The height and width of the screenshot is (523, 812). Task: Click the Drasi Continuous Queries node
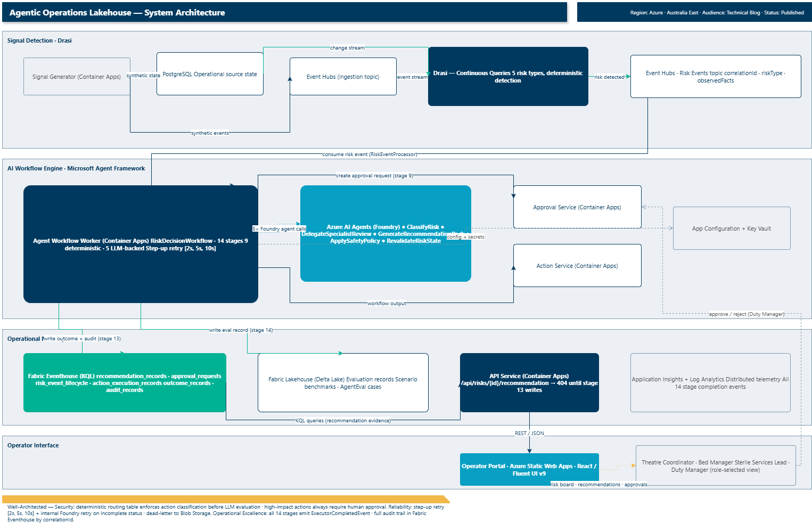point(508,77)
